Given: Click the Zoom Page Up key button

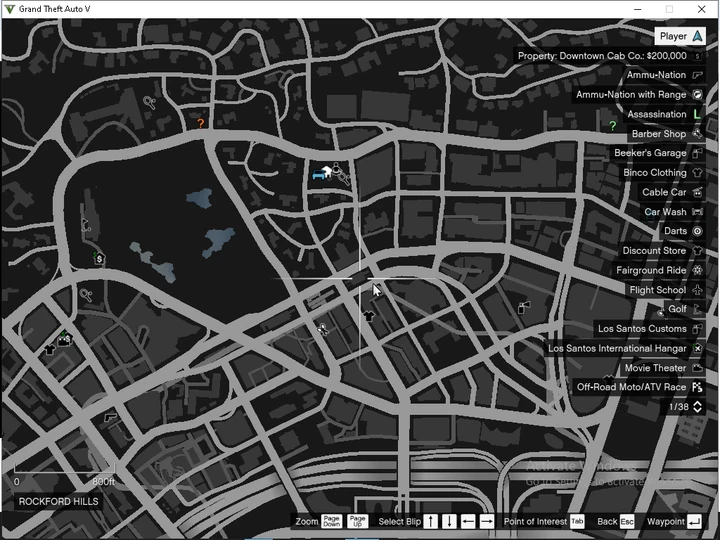Looking at the screenshot, I should (x=357, y=521).
